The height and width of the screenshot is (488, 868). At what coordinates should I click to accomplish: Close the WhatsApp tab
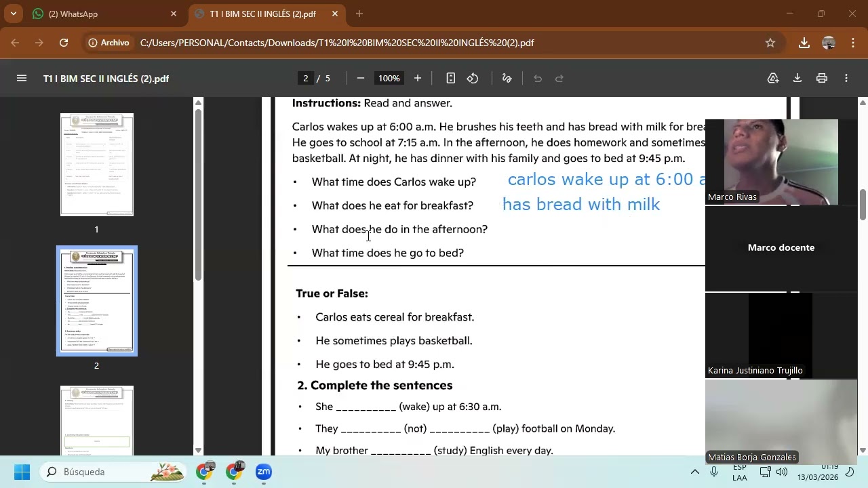coord(174,14)
